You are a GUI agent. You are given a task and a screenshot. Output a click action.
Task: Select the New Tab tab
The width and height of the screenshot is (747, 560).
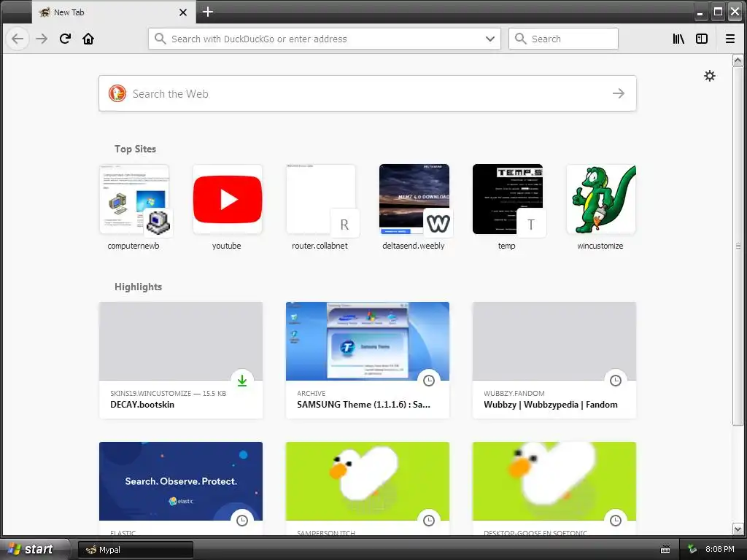point(114,12)
